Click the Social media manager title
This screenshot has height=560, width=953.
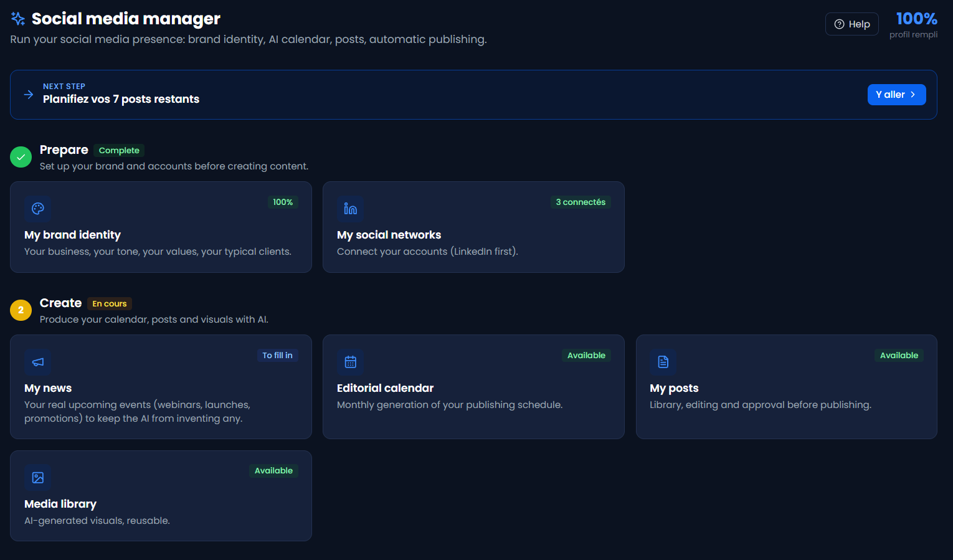pos(126,19)
